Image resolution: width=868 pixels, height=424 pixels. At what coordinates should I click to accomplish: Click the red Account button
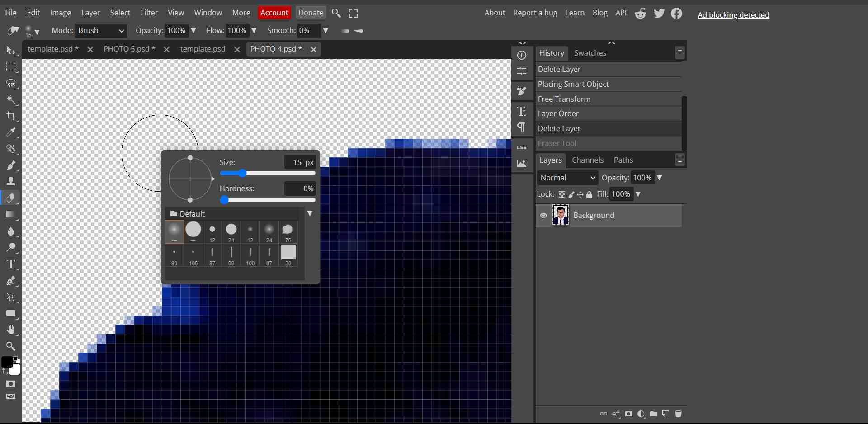pyautogui.click(x=274, y=13)
